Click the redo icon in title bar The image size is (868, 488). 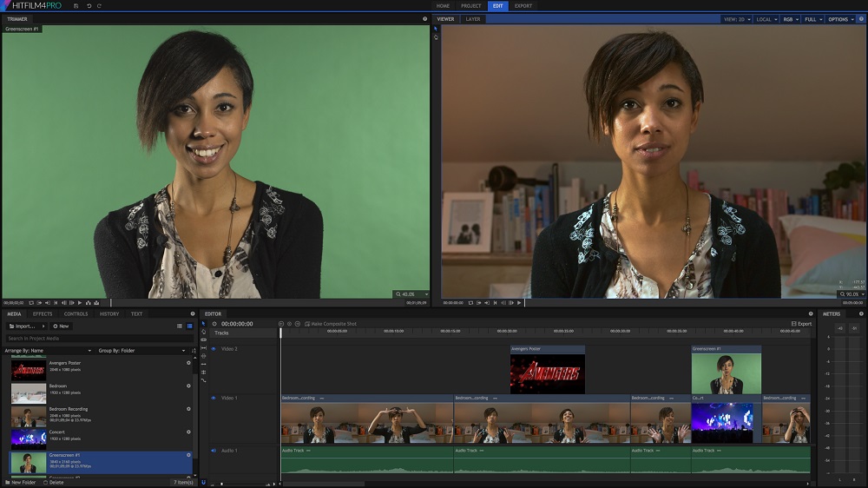(99, 6)
